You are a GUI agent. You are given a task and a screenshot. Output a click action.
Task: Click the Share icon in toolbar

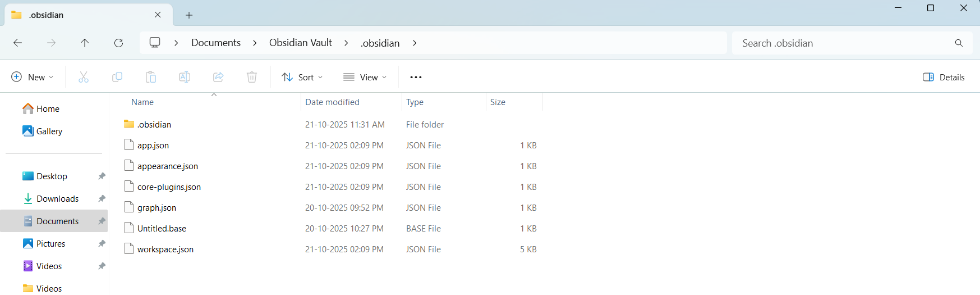point(218,77)
